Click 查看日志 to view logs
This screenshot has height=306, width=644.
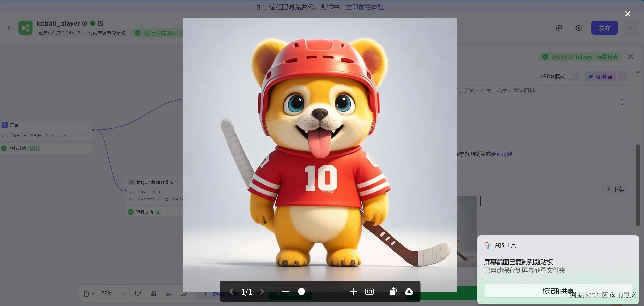tap(607, 57)
